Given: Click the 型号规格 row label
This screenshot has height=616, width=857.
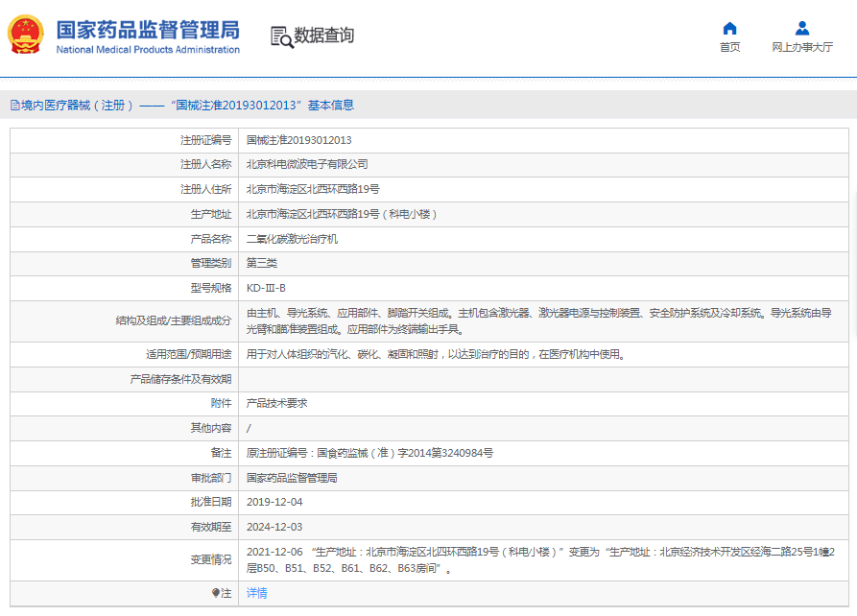Looking at the screenshot, I should (x=211, y=288).
